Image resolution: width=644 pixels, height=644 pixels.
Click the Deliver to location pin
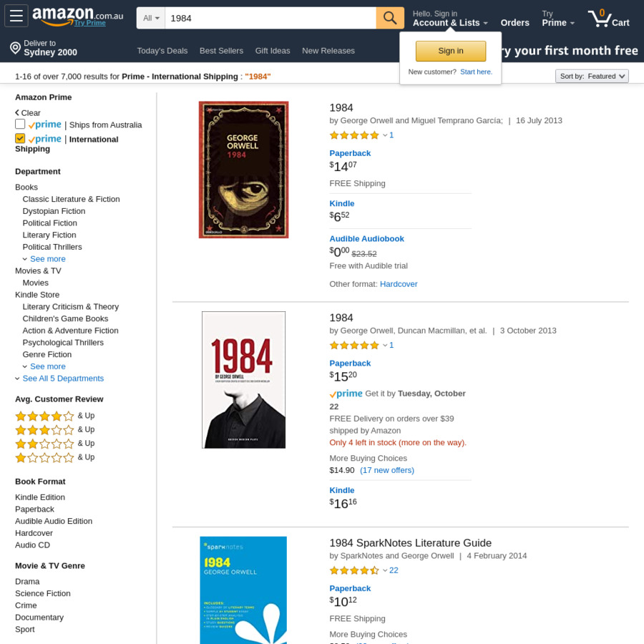(15, 48)
